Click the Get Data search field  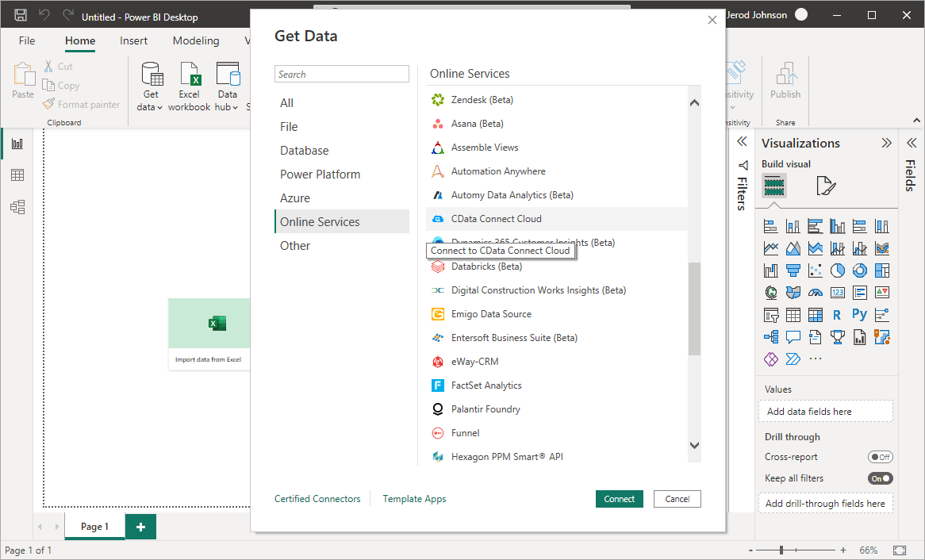(341, 73)
